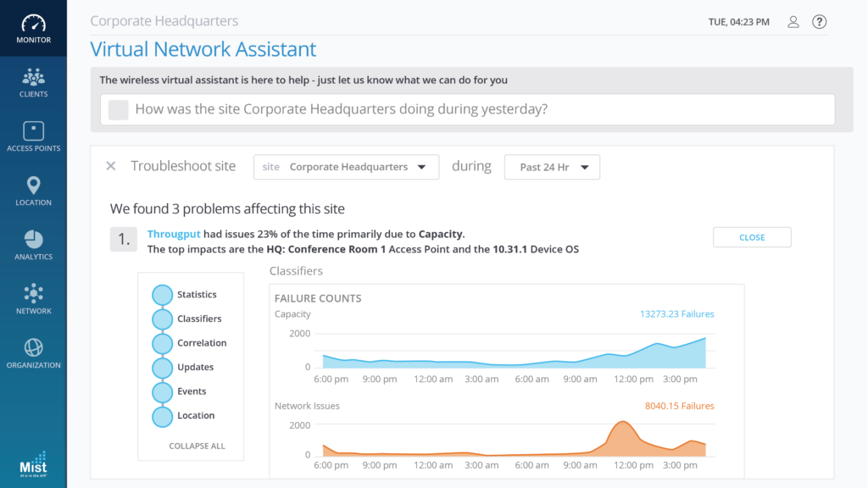Select the Updates section item
The image size is (868, 488).
(x=195, y=368)
